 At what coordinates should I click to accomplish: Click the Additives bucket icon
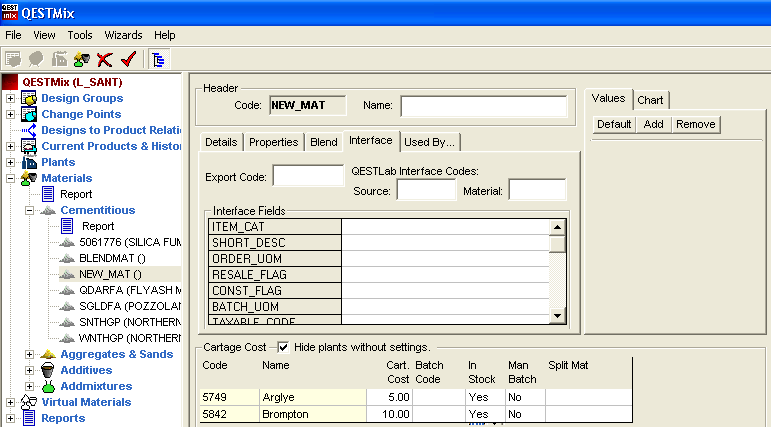pos(46,370)
